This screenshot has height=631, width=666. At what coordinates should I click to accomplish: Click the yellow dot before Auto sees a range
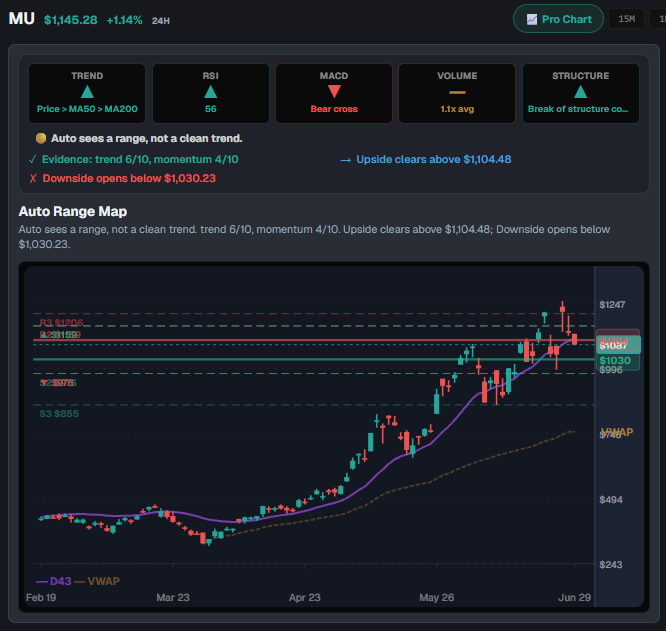tap(41, 138)
